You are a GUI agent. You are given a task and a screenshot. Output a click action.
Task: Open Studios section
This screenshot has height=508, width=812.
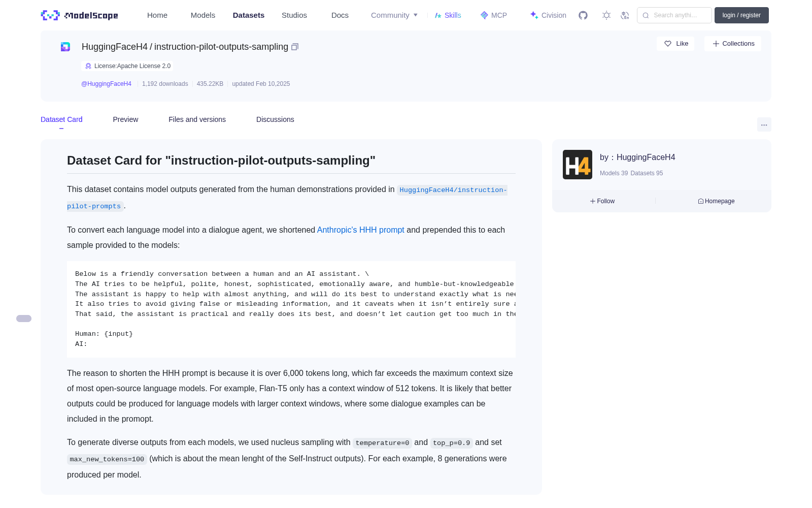click(x=294, y=15)
